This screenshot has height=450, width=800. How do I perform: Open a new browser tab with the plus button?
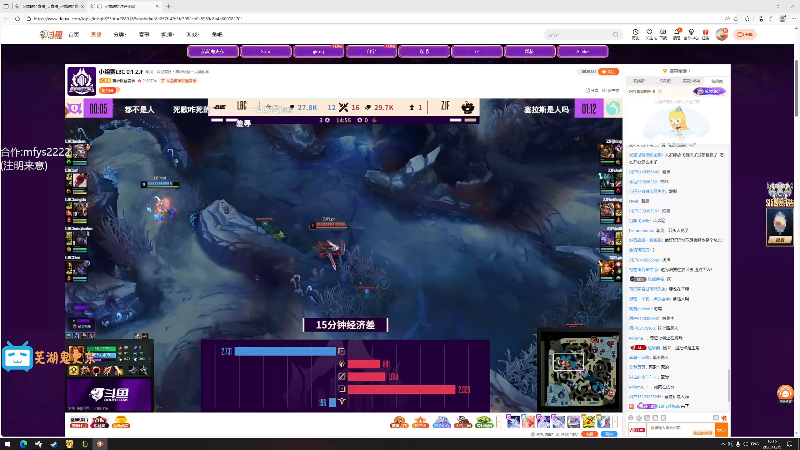(168, 6)
